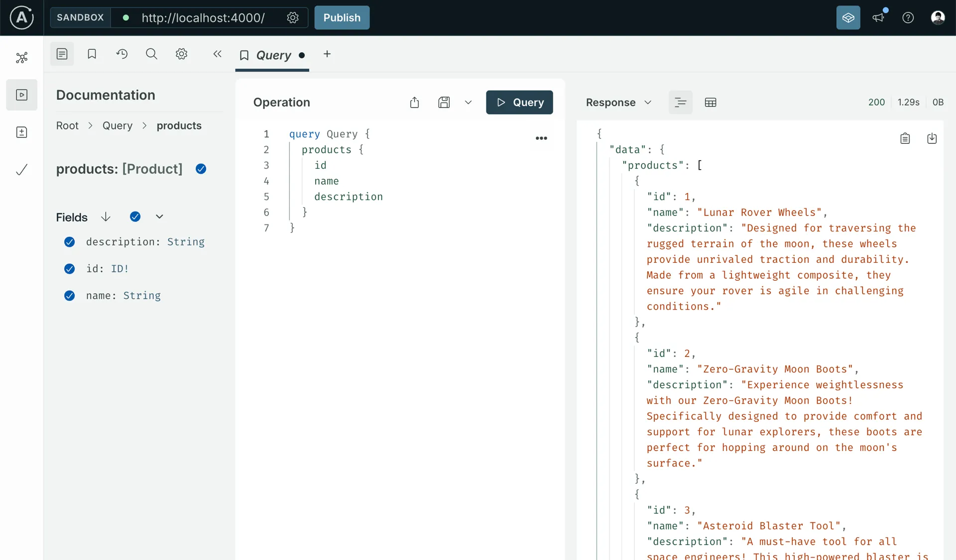Select the Query operation tab
This screenshot has width=956, height=560.
[x=272, y=55]
